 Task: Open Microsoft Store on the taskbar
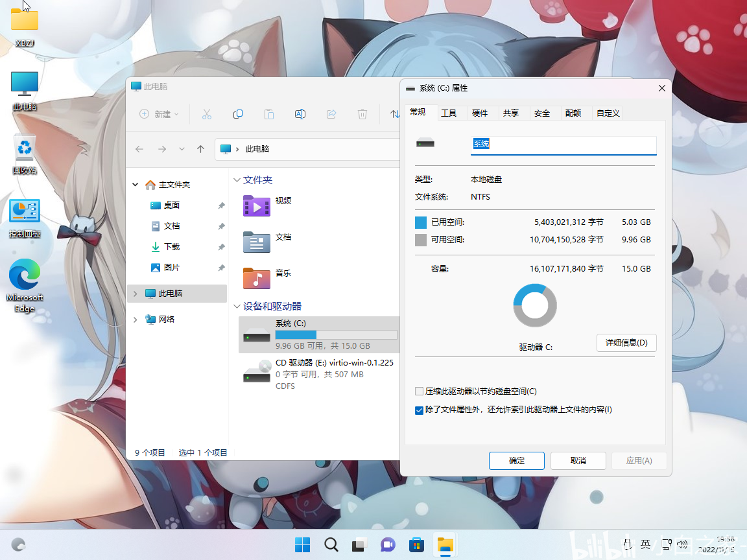click(x=416, y=544)
